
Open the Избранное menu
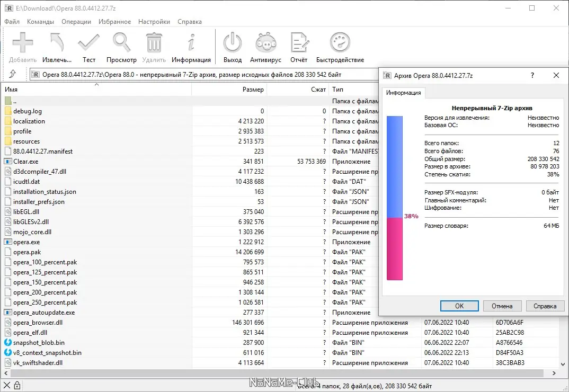coord(114,21)
